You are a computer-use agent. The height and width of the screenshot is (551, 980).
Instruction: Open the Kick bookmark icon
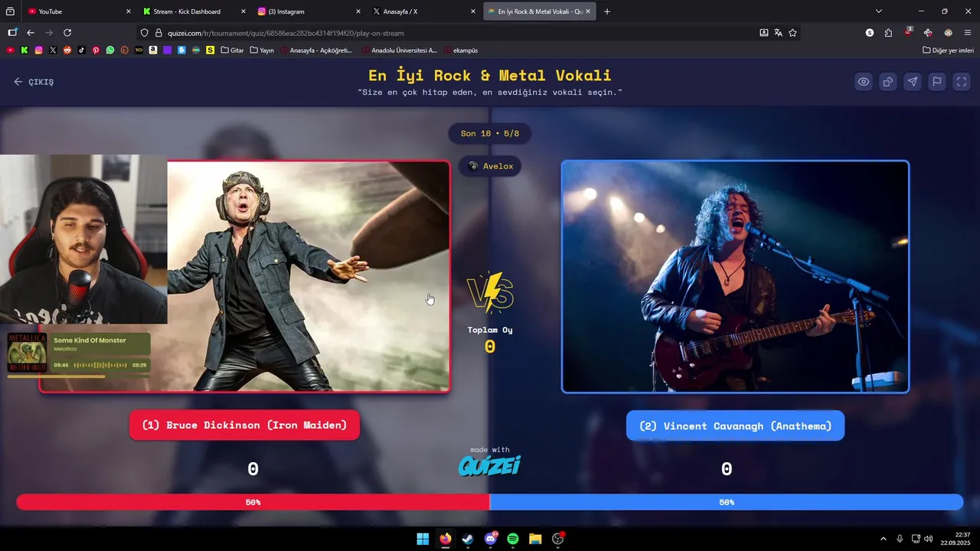click(x=24, y=50)
